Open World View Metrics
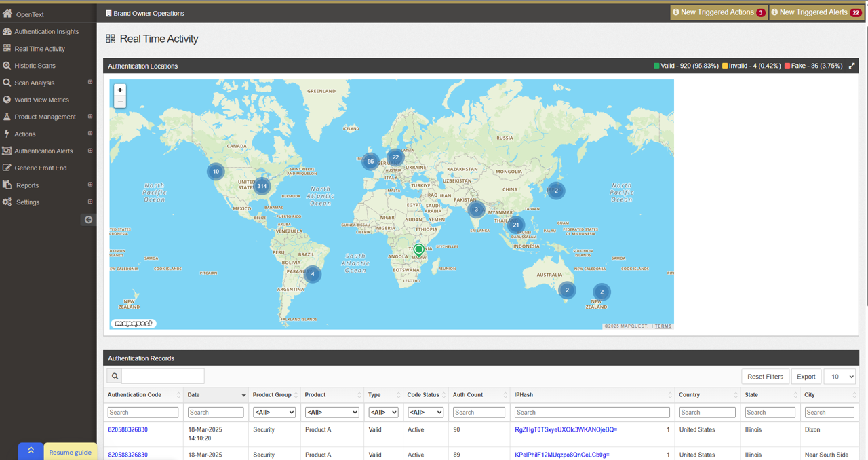The height and width of the screenshot is (460, 868). click(41, 100)
